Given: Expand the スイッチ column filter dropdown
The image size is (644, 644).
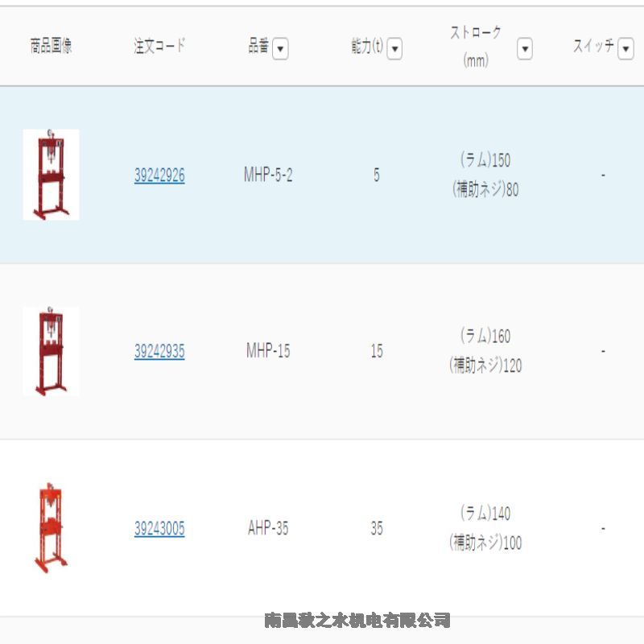Looking at the screenshot, I should tap(625, 49).
